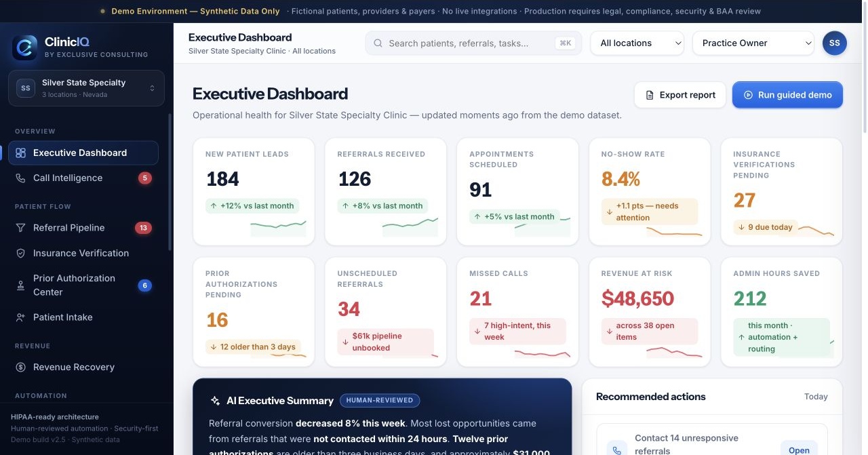Click the red badge 5 on Call Intelligence
868x455 pixels.
point(144,178)
